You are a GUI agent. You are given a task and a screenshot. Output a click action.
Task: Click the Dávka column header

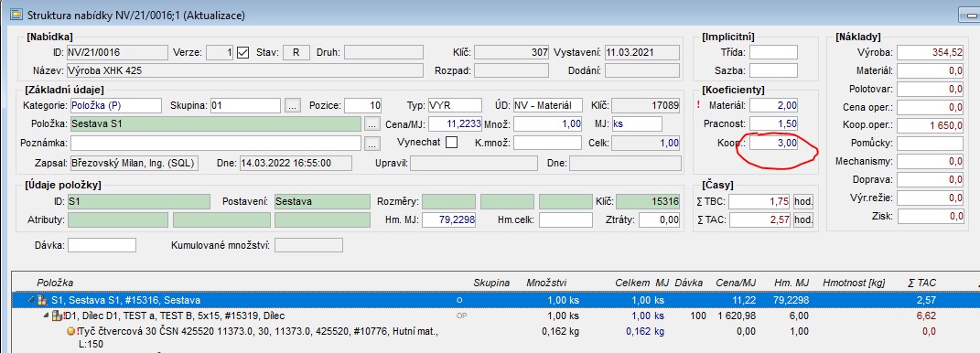coord(689,283)
